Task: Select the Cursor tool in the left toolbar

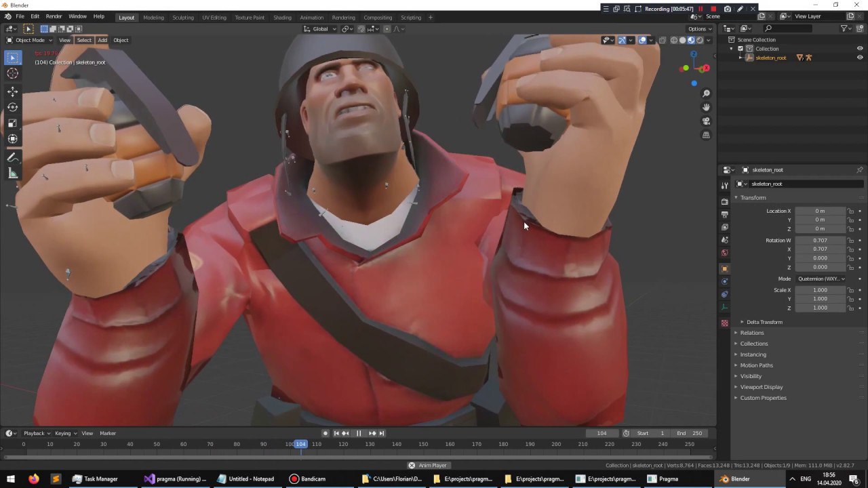Action: coord(13,74)
